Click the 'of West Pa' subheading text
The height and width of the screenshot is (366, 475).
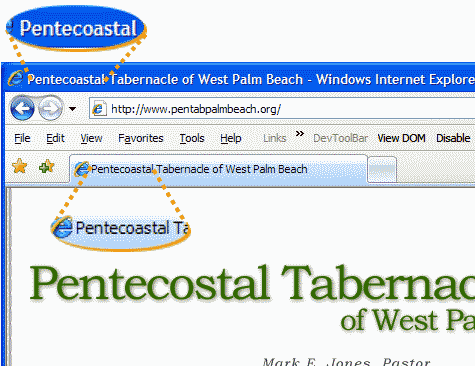[408, 320]
